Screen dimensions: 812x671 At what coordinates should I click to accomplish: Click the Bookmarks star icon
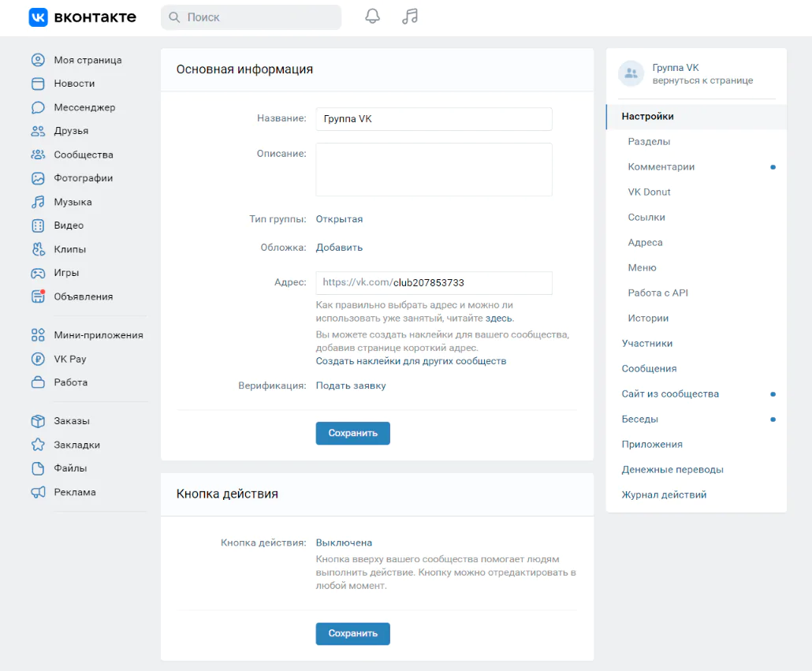38,445
